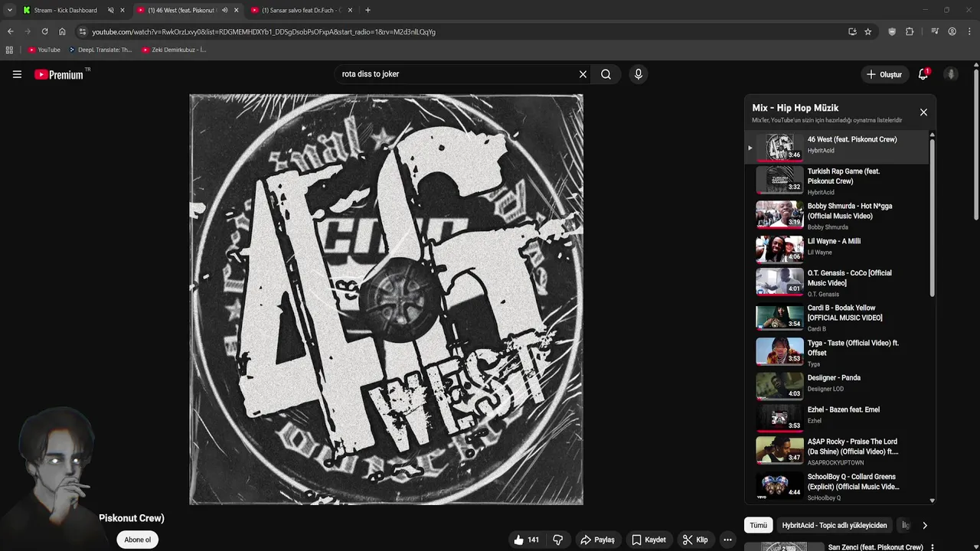Open the browser profile icon
Image resolution: width=980 pixels, height=551 pixels.
[952, 31]
